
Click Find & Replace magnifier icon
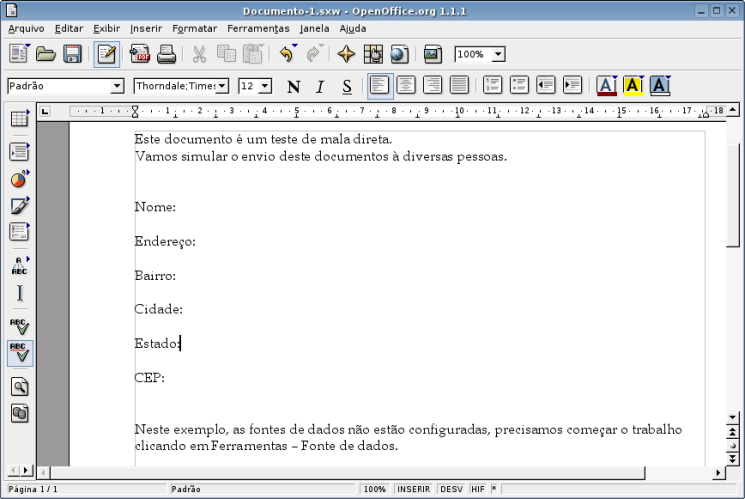click(x=19, y=387)
